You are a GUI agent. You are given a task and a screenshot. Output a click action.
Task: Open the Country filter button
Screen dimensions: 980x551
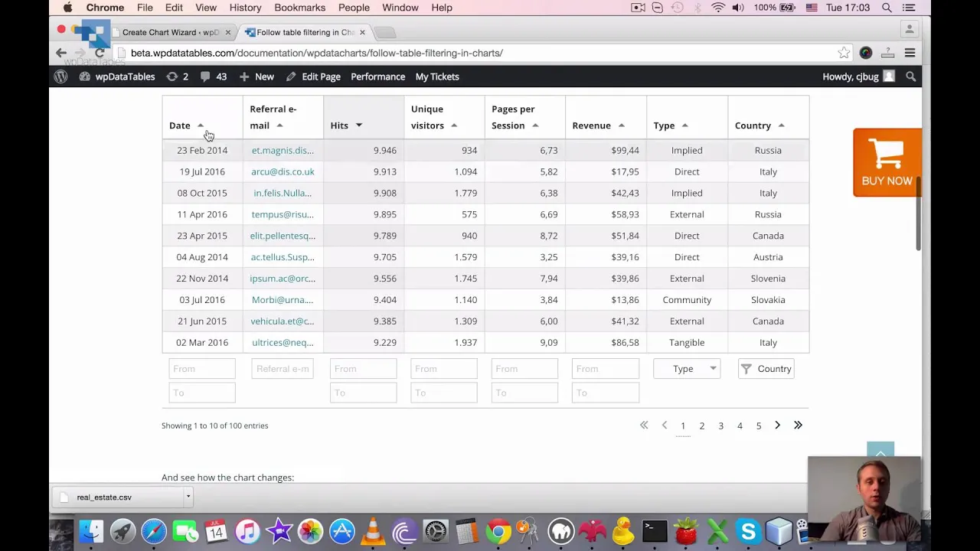tap(766, 369)
